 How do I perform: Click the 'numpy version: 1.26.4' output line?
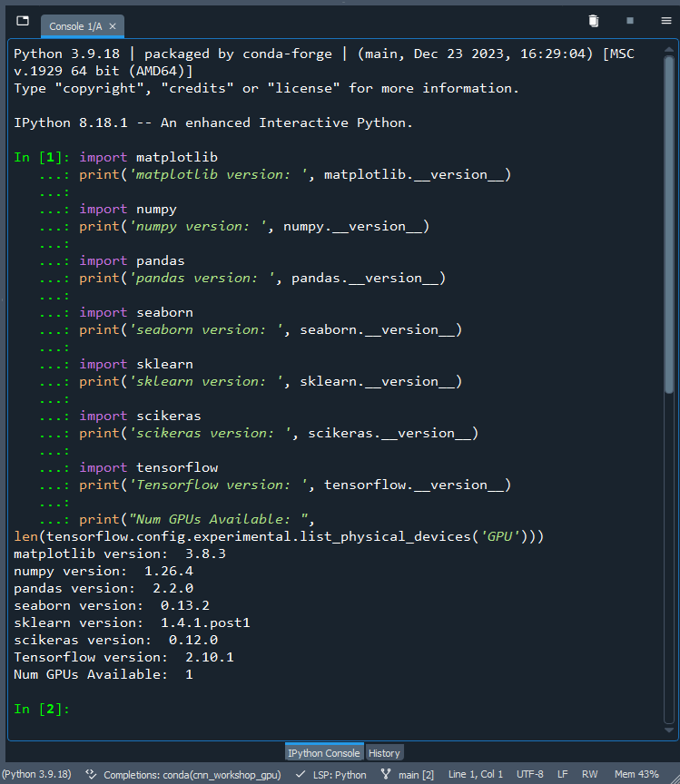pyautogui.click(x=103, y=571)
